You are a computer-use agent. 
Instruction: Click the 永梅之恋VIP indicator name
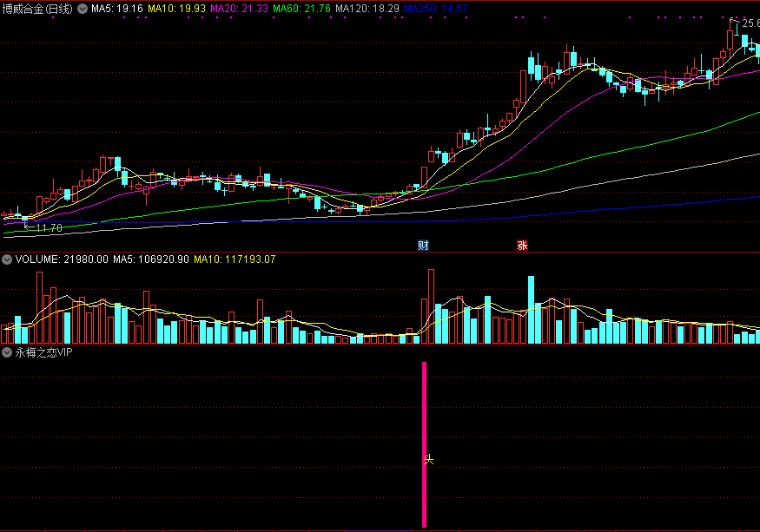click(x=43, y=352)
